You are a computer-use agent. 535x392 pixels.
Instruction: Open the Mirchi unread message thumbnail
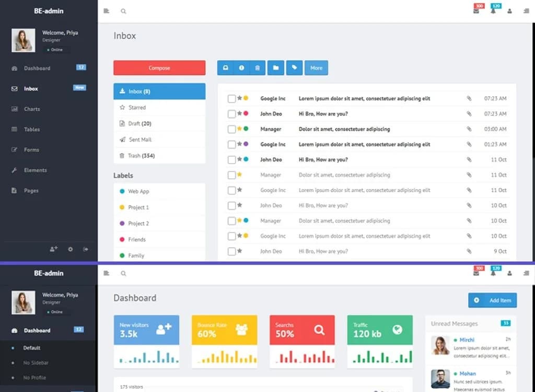pos(440,345)
